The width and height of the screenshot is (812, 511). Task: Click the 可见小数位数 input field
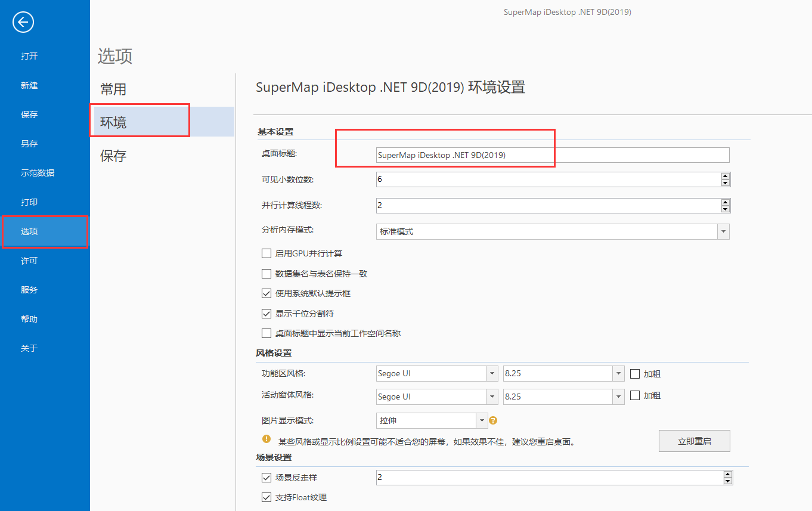548,179
